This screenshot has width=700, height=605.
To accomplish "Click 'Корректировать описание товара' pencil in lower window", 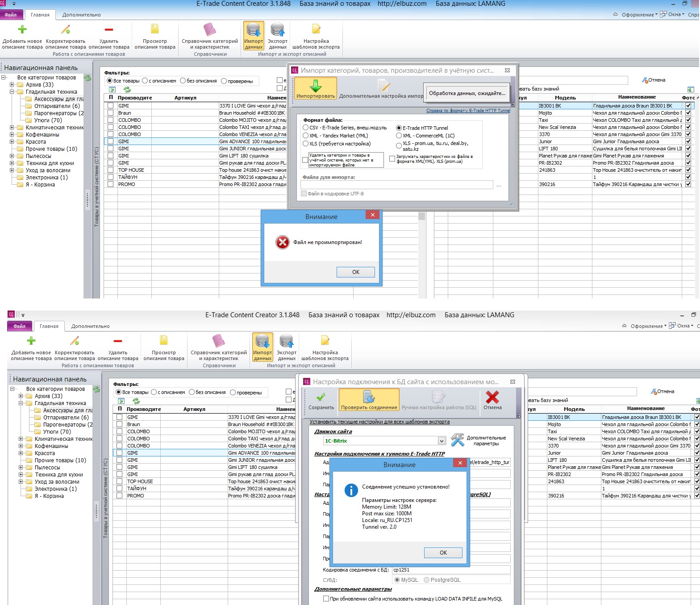I will [75, 341].
